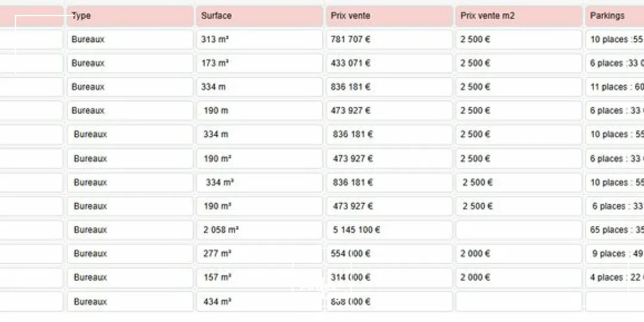
Task: Click the 9 places parking cell
Action: [615, 254]
